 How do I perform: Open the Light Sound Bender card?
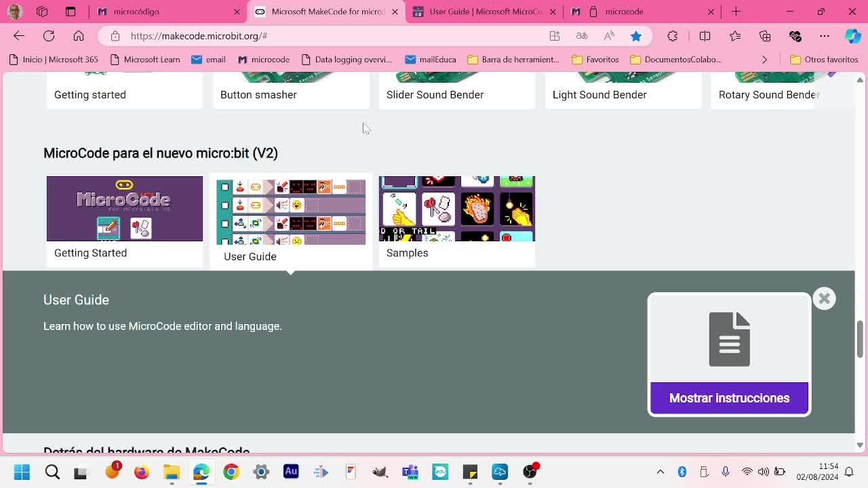coord(623,90)
